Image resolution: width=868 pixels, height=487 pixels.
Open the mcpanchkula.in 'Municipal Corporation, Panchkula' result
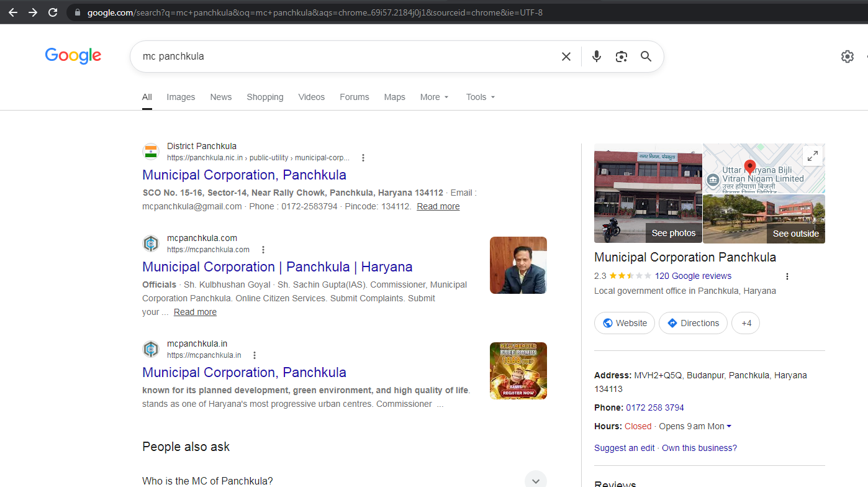pyautogui.click(x=245, y=373)
